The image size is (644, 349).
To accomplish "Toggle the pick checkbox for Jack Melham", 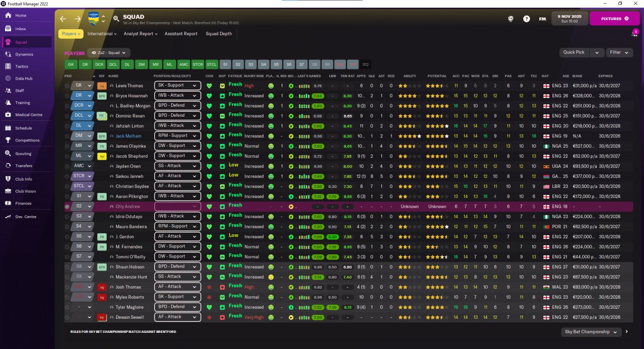I will click(x=67, y=136).
